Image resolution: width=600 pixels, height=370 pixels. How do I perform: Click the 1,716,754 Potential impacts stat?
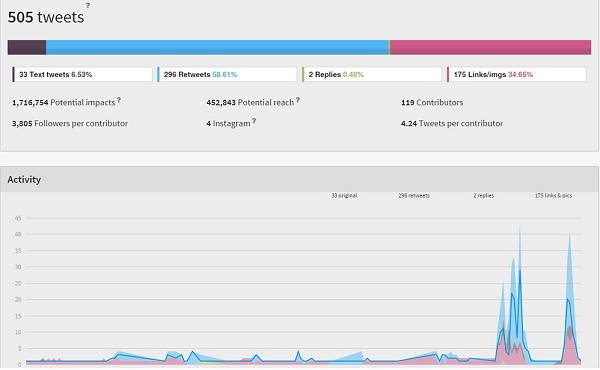(x=64, y=103)
